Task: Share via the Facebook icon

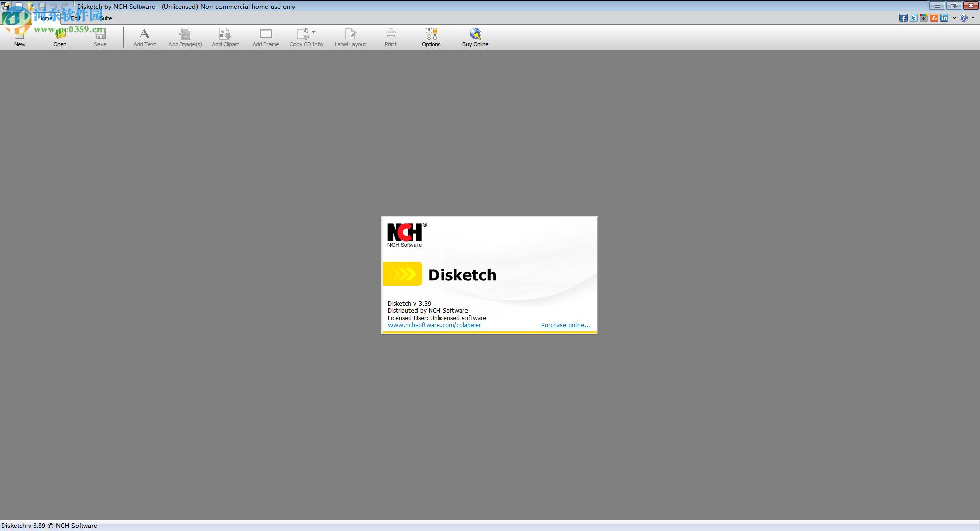Action: (x=903, y=18)
